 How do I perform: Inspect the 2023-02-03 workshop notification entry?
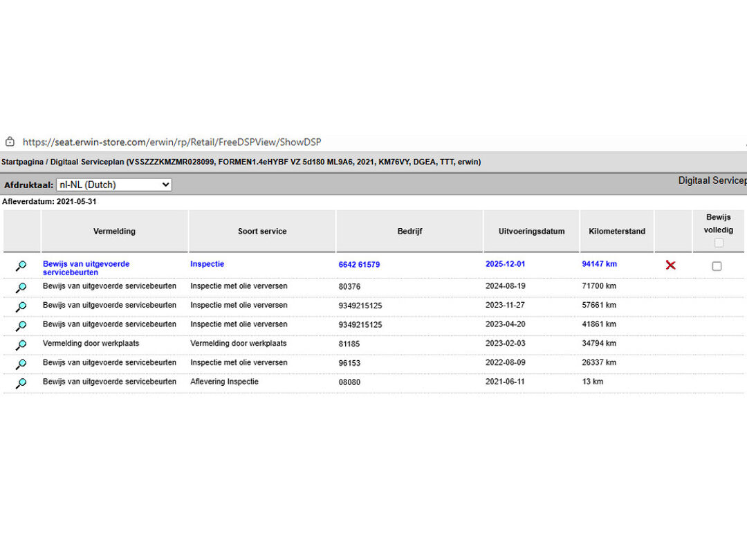coord(21,345)
